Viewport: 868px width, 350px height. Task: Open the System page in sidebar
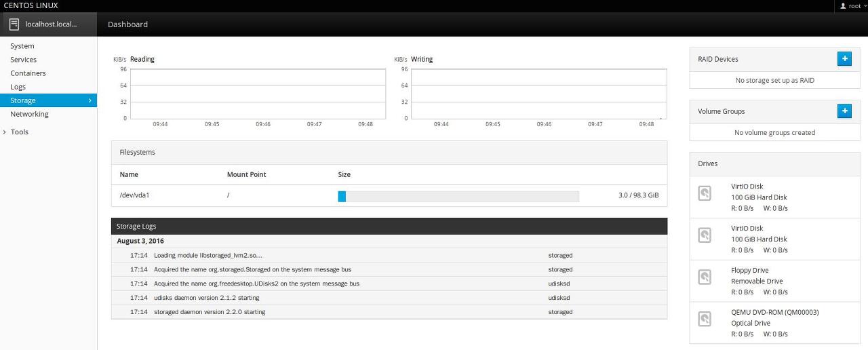[x=22, y=46]
